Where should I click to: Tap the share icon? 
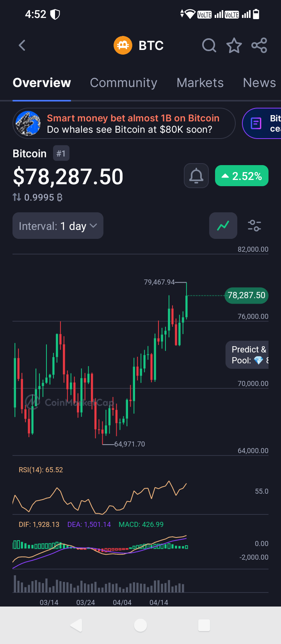click(259, 46)
